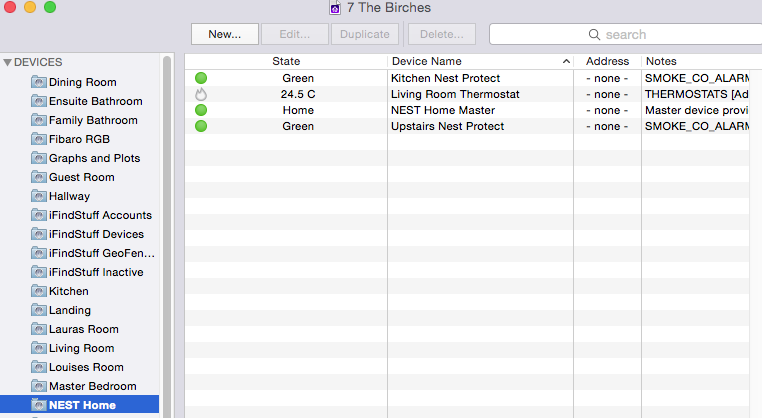Select the Dining Room label in sidebar

pyautogui.click(x=83, y=82)
